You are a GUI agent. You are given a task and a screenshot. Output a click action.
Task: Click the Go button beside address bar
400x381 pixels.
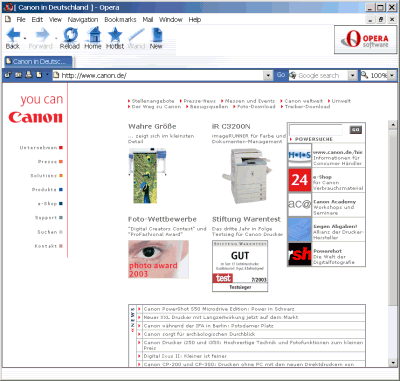(281, 75)
